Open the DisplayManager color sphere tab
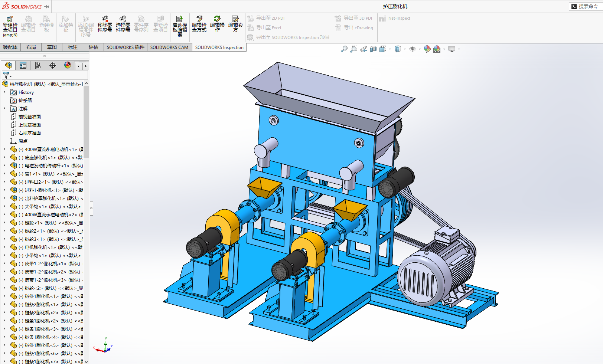Image resolution: width=603 pixels, height=364 pixels. coord(68,66)
